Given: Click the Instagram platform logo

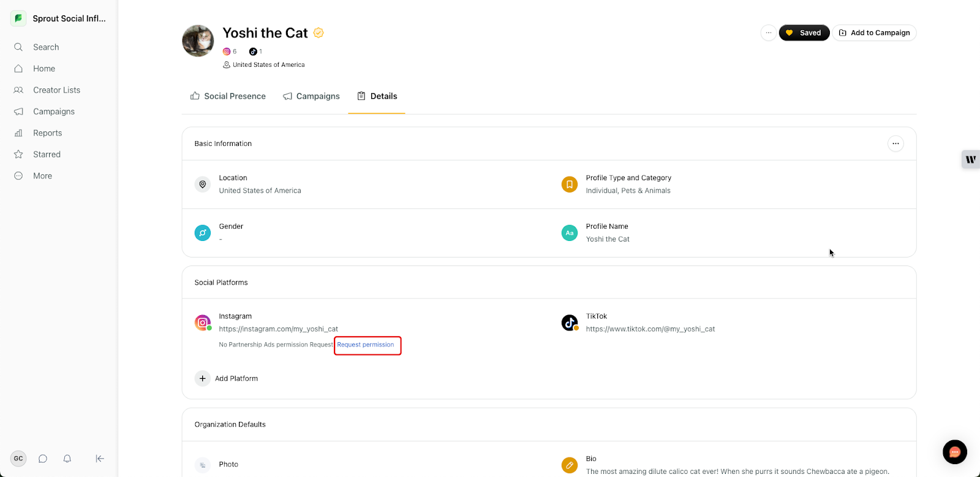Looking at the screenshot, I should click(x=203, y=322).
